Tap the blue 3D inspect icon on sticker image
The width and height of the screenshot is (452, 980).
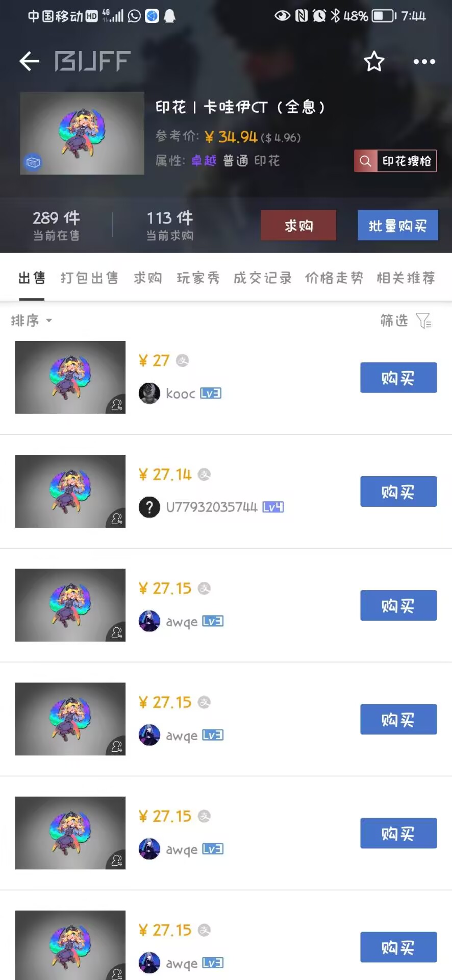point(33,162)
